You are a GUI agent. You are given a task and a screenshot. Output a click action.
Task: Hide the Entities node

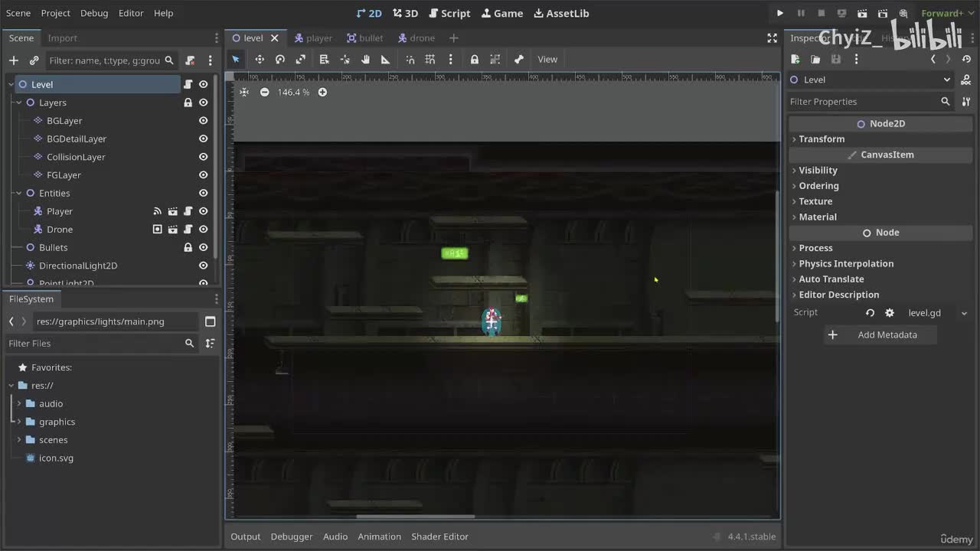[204, 193]
